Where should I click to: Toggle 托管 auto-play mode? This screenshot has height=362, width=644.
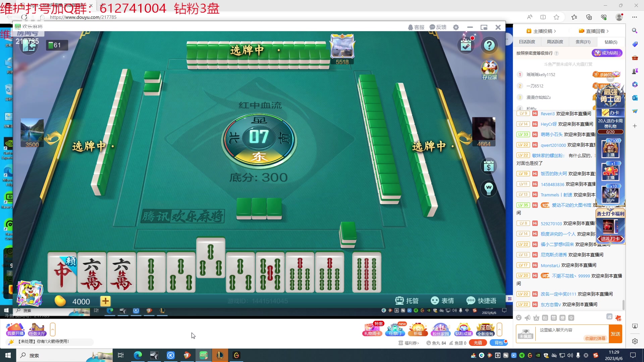tap(407, 301)
